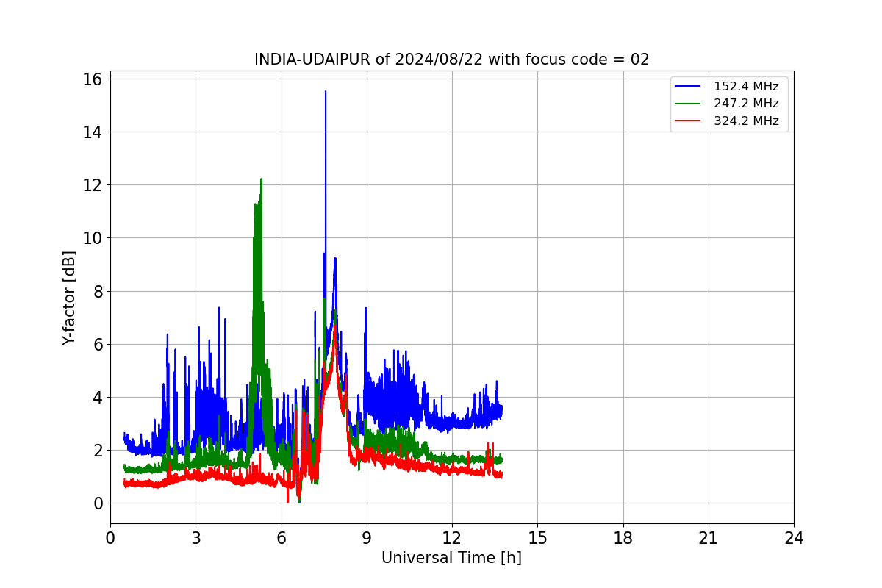Click the y-axis tick label 4
This screenshot has width=882, height=588.
click(x=98, y=397)
